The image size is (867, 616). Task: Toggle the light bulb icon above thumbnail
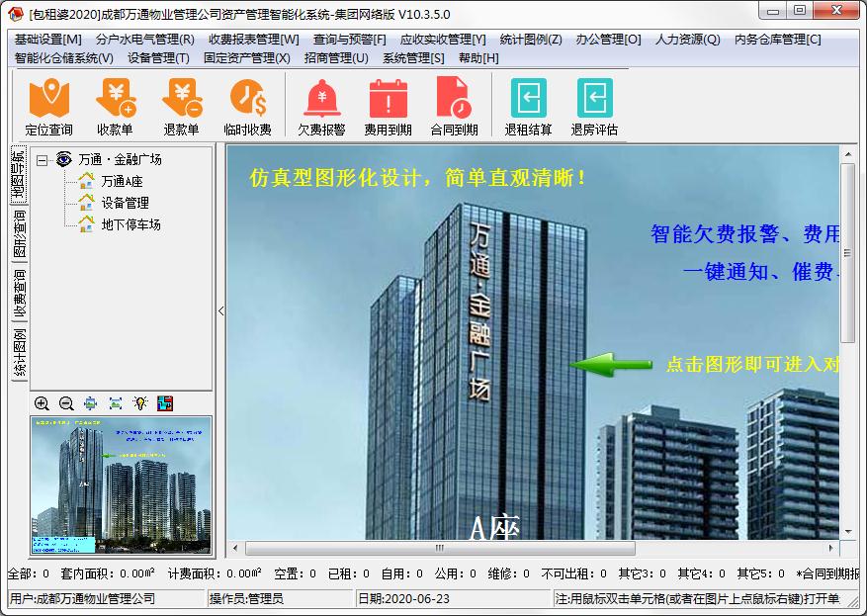click(x=140, y=403)
